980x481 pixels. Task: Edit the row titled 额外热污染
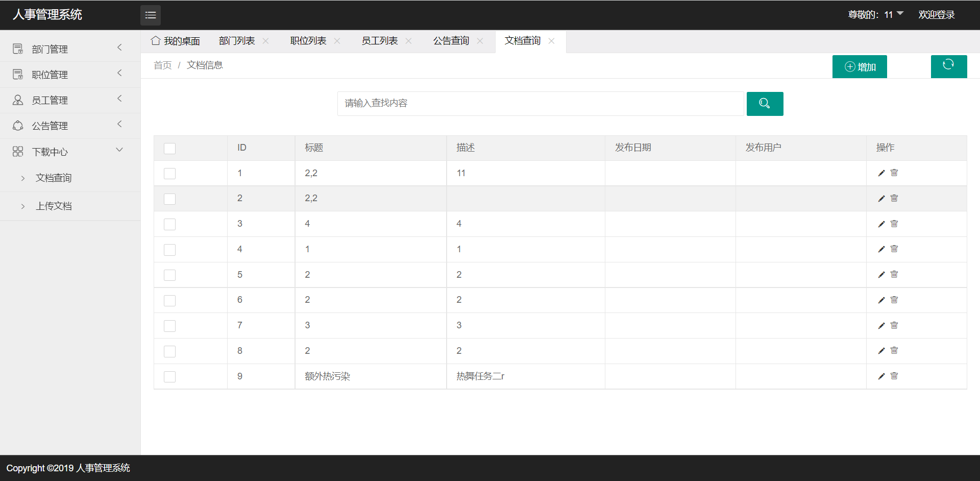pos(881,376)
